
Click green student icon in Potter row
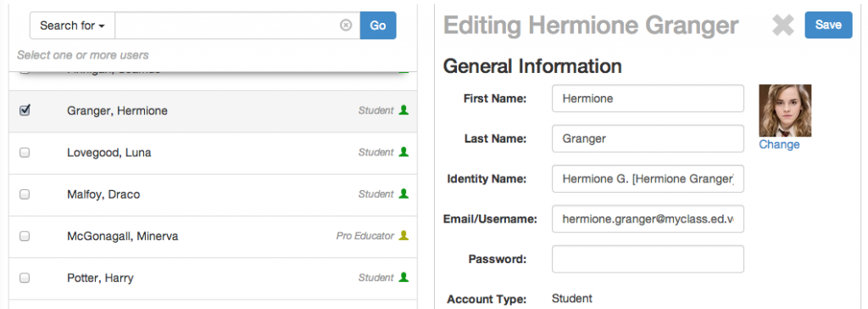click(403, 277)
